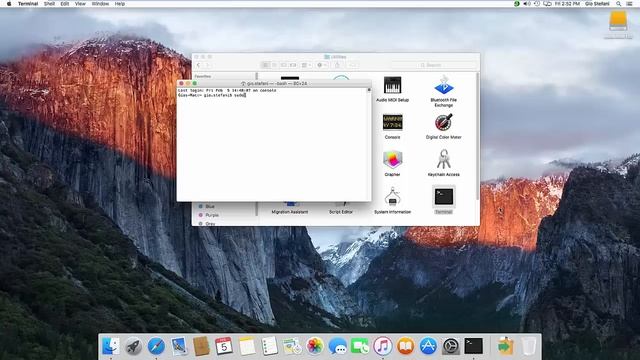Click the Finder window vertical scrollbar

pyautogui.click(x=477, y=137)
